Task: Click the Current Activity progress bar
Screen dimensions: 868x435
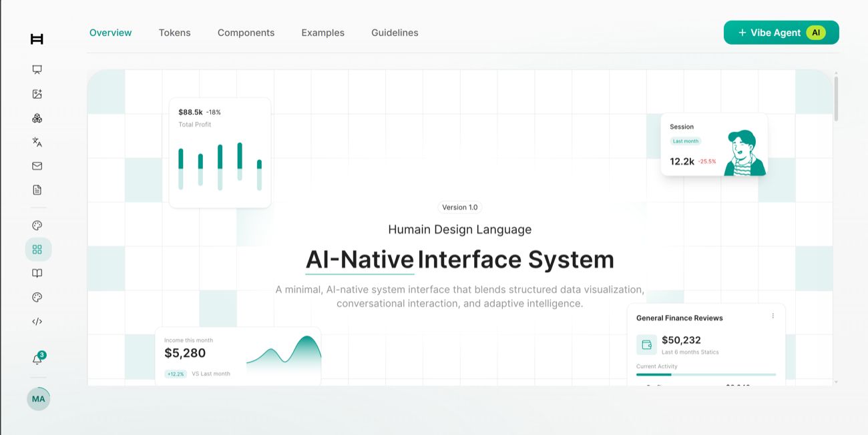Action: click(706, 375)
